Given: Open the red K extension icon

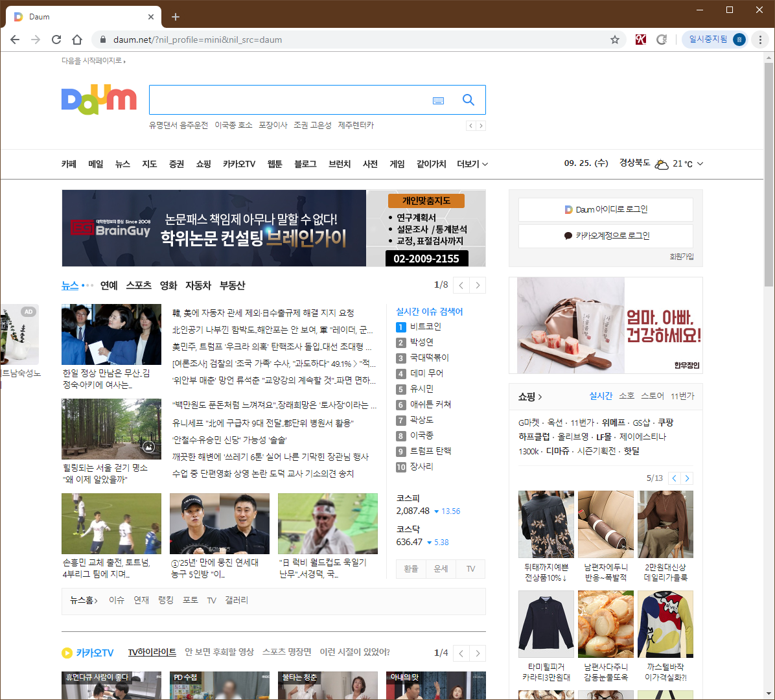Looking at the screenshot, I should point(641,40).
